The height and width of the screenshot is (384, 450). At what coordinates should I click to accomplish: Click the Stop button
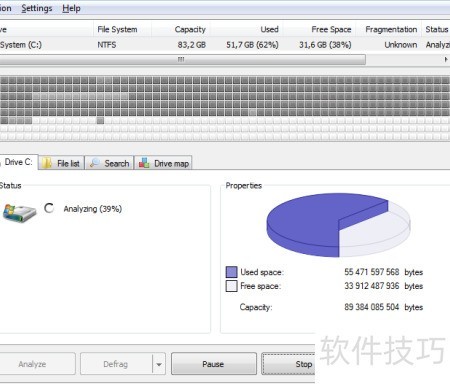tap(289, 364)
